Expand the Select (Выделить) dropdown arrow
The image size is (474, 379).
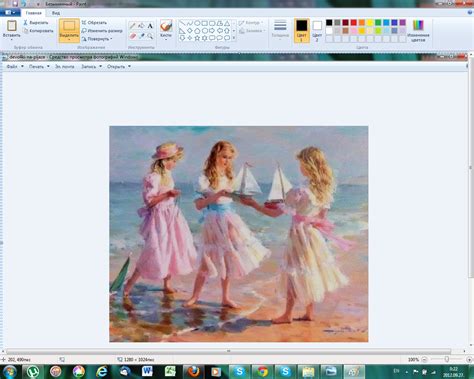point(69,40)
